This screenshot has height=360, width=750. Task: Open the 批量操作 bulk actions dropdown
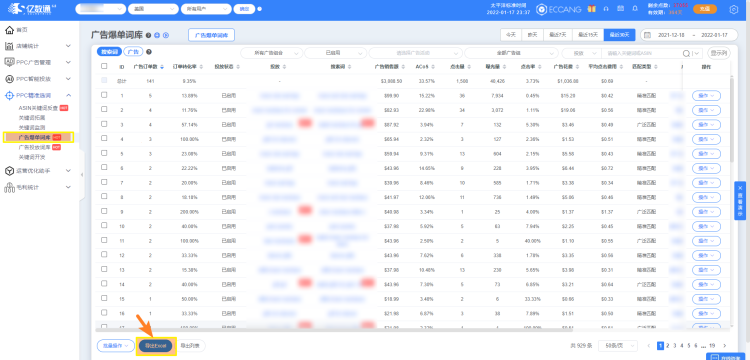(116, 345)
